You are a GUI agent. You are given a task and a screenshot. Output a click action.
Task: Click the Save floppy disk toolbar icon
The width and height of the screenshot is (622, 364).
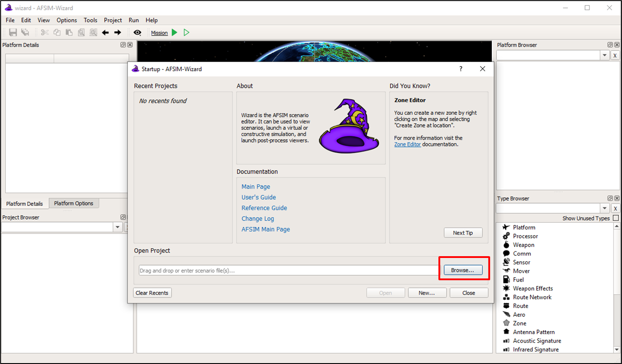(13, 33)
